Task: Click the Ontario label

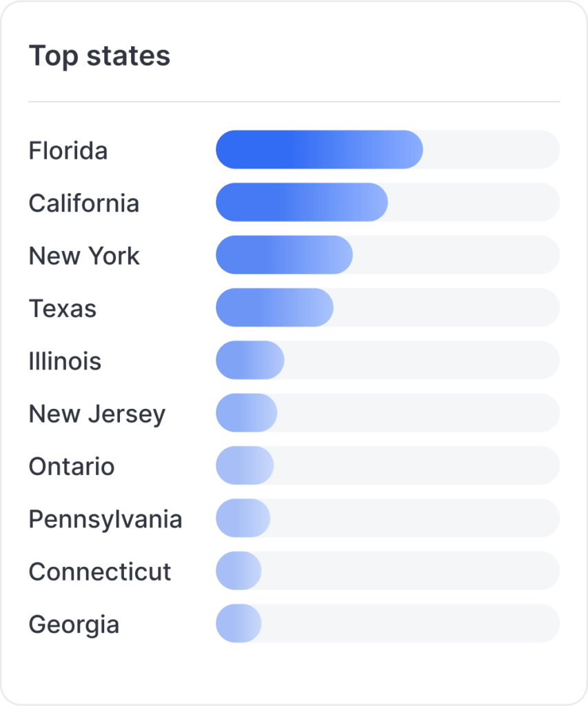Action: pos(72,466)
